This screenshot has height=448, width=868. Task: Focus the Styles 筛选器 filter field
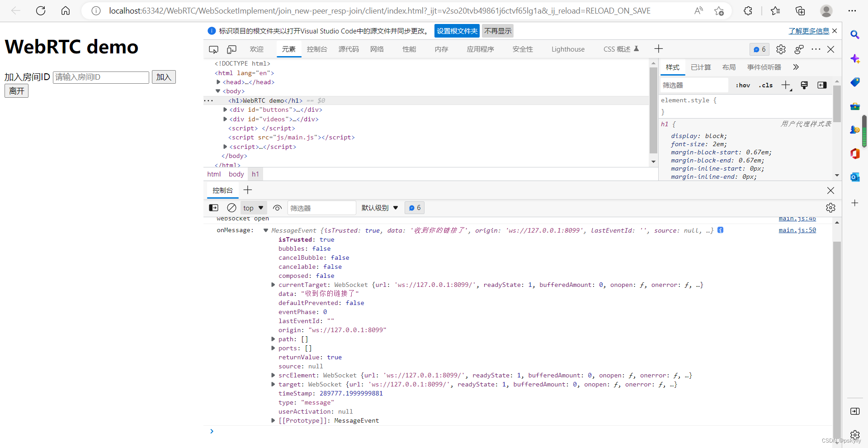[x=694, y=85]
